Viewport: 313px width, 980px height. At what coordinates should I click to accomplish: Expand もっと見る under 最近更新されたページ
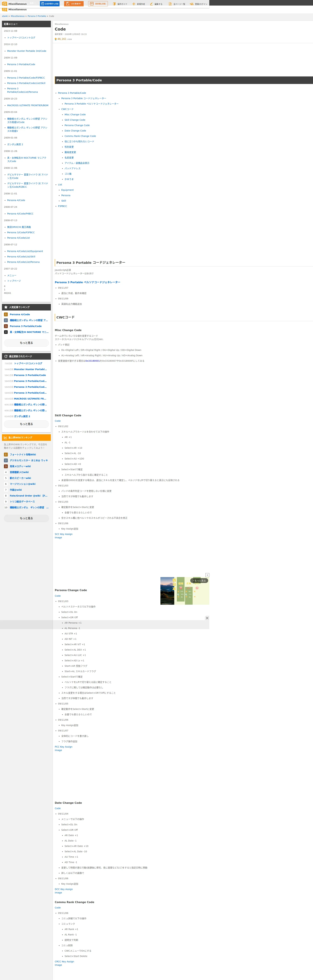tap(26, 424)
